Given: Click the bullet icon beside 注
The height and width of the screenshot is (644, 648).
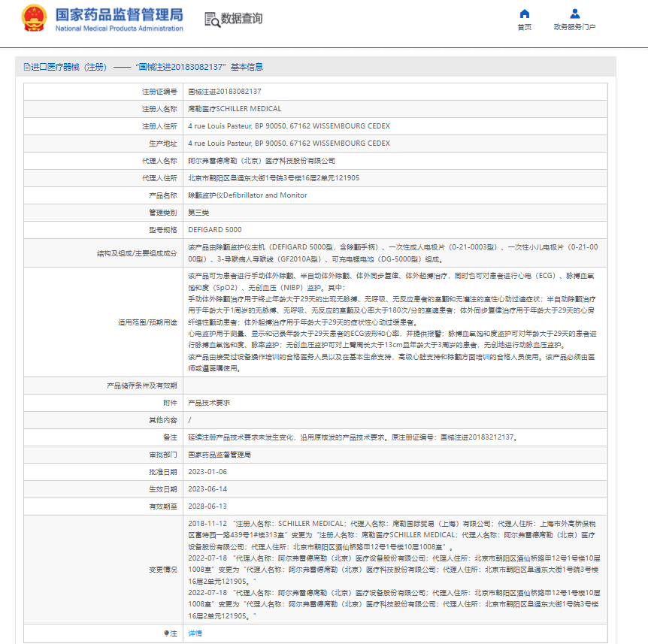Looking at the screenshot, I should (166, 633).
